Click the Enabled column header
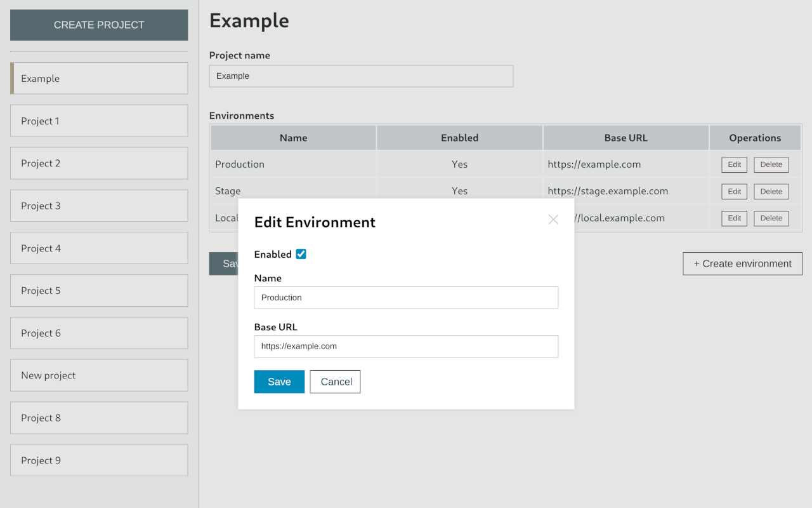Screen dimensions: 812x508 coord(459,137)
